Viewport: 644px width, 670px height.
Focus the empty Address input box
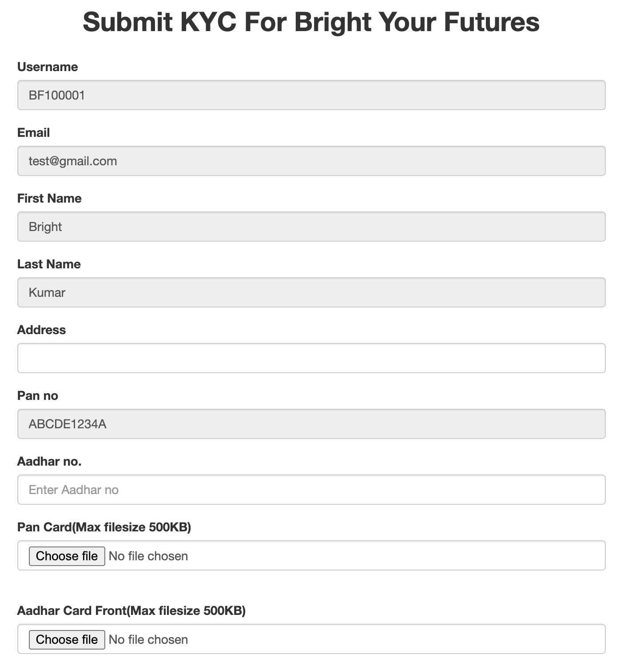tap(311, 358)
